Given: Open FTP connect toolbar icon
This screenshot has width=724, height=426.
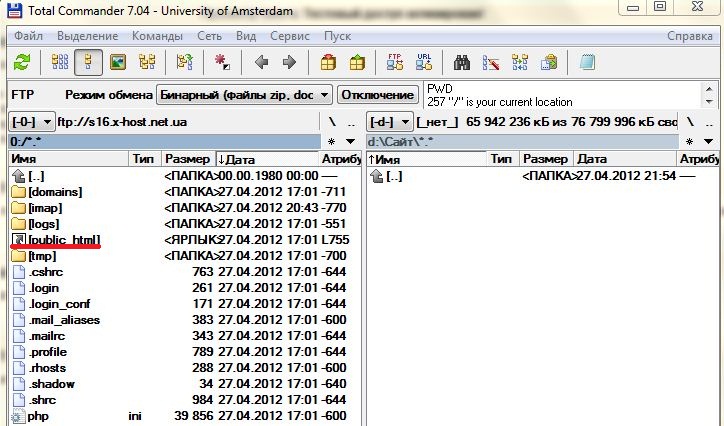Looking at the screenshot, I should tap(395, 62).
